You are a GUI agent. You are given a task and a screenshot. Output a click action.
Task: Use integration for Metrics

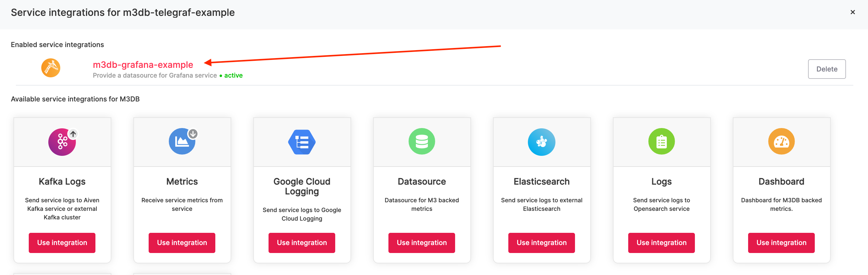click(x=182, y=243)
